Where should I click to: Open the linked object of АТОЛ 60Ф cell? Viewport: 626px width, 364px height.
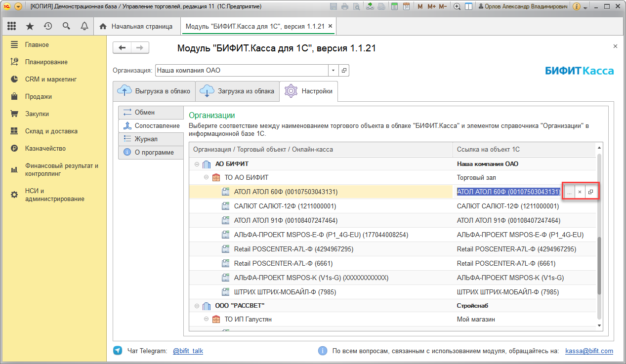pyautogui.click(x=590, y=192)
